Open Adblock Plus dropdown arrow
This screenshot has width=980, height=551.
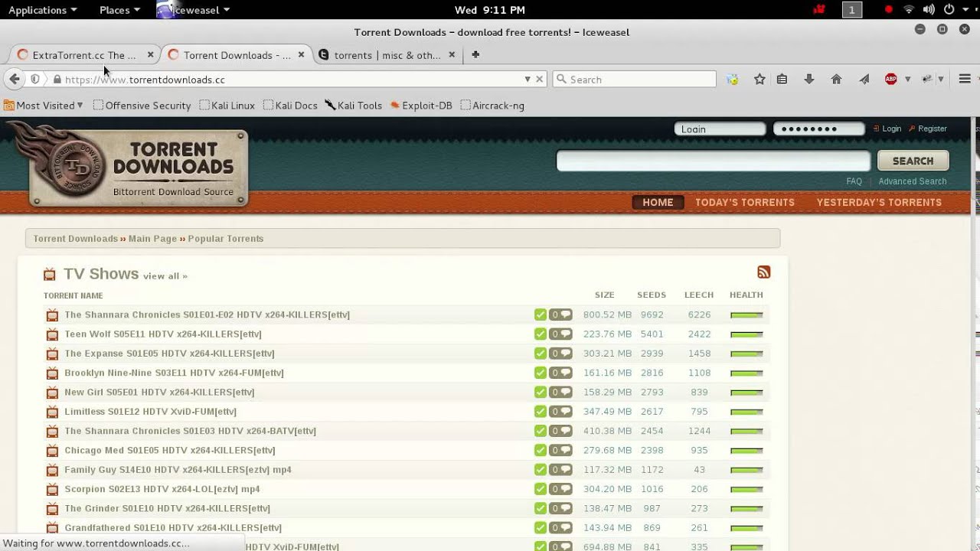coord(907,79)
